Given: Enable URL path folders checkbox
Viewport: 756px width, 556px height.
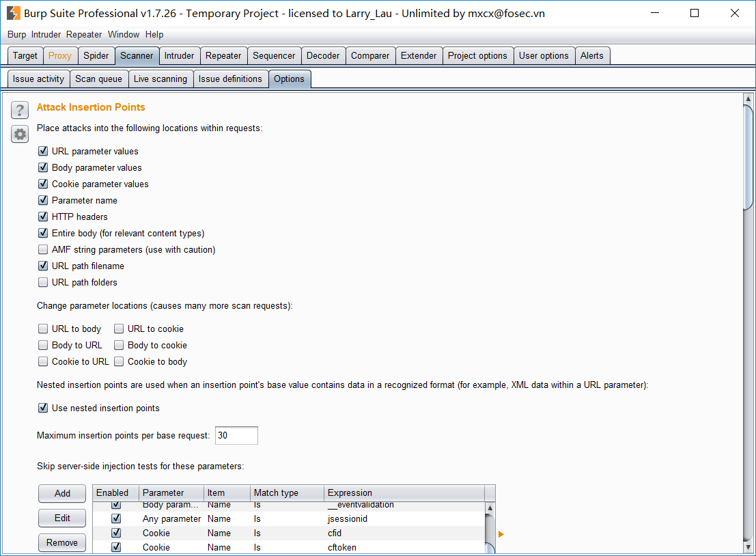Looking at the screenshot, I should pyautogui.click(x=43, y=282).
